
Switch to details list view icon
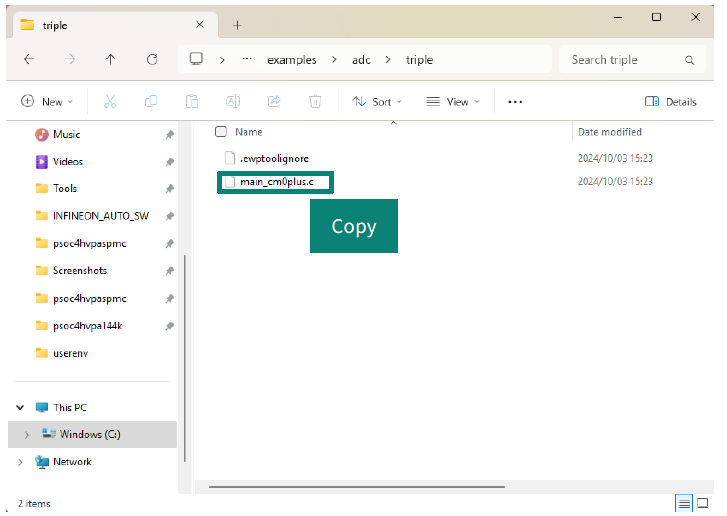click(x=684, y=503)
